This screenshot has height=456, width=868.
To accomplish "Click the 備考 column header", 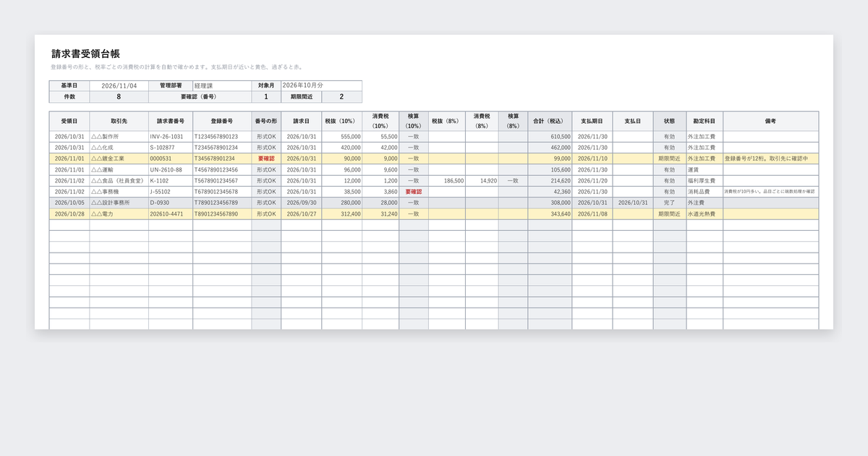I will (771, 121).
